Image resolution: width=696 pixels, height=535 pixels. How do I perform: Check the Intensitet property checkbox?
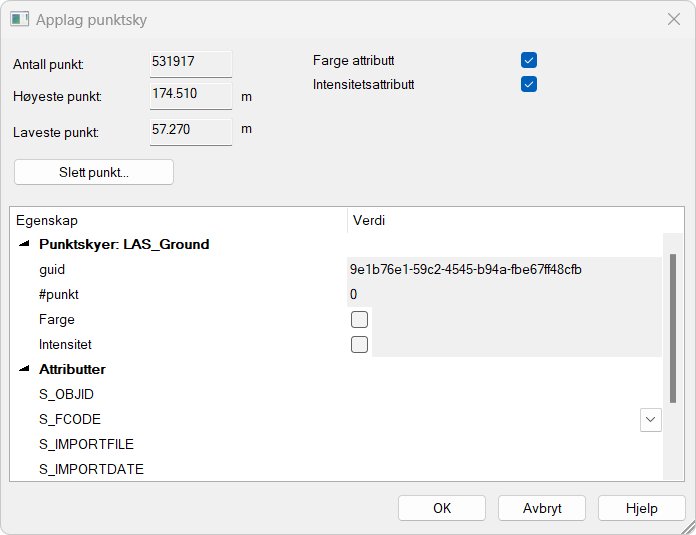tap(360, 345)
